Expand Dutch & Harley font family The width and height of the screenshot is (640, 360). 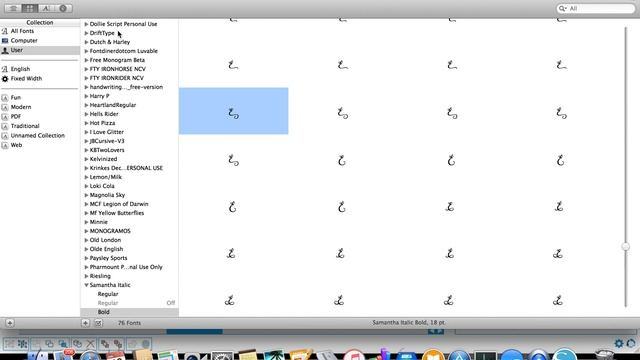(87, 42)
